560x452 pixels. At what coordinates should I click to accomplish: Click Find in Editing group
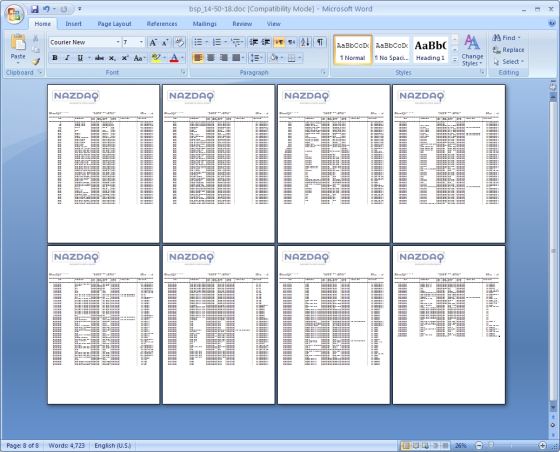coord(506,37)
